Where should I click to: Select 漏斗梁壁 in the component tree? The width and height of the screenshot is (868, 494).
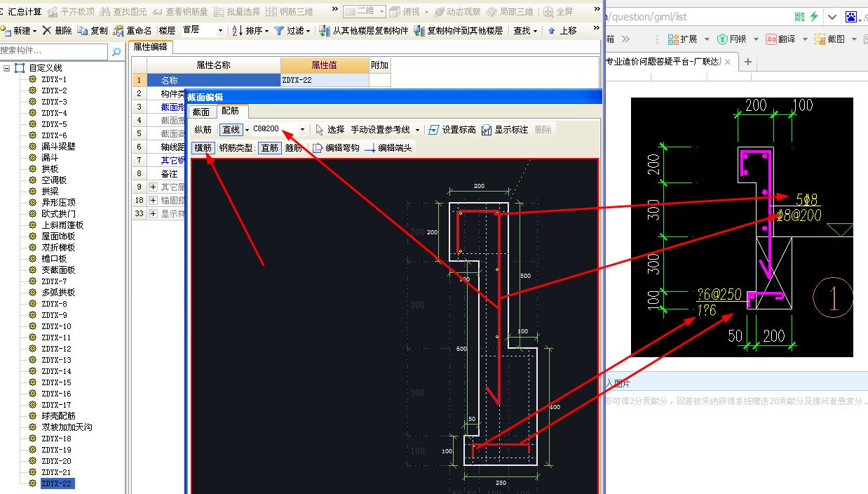[58, 147]
